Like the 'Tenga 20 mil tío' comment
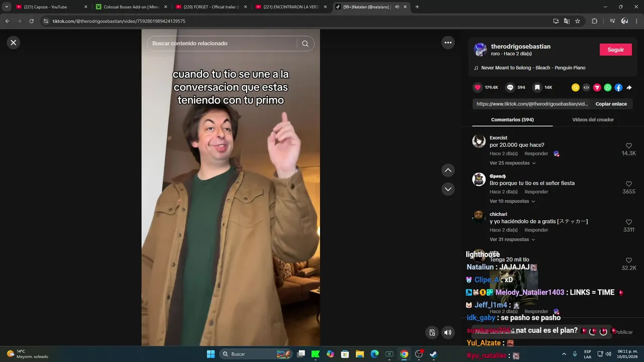644x362 pixels. pyautogui.click(x=629, y=260)
